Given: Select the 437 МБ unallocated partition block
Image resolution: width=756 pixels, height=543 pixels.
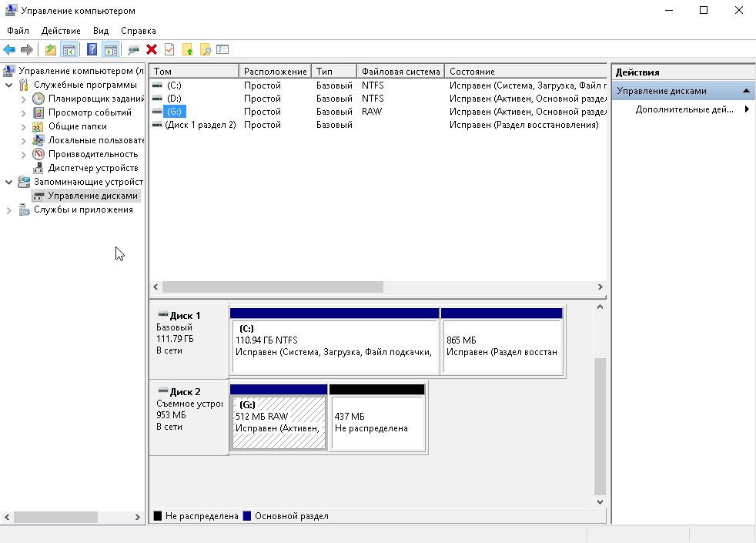Looking at the screenshot, I should pyautogui.click(x=376, y=422).
